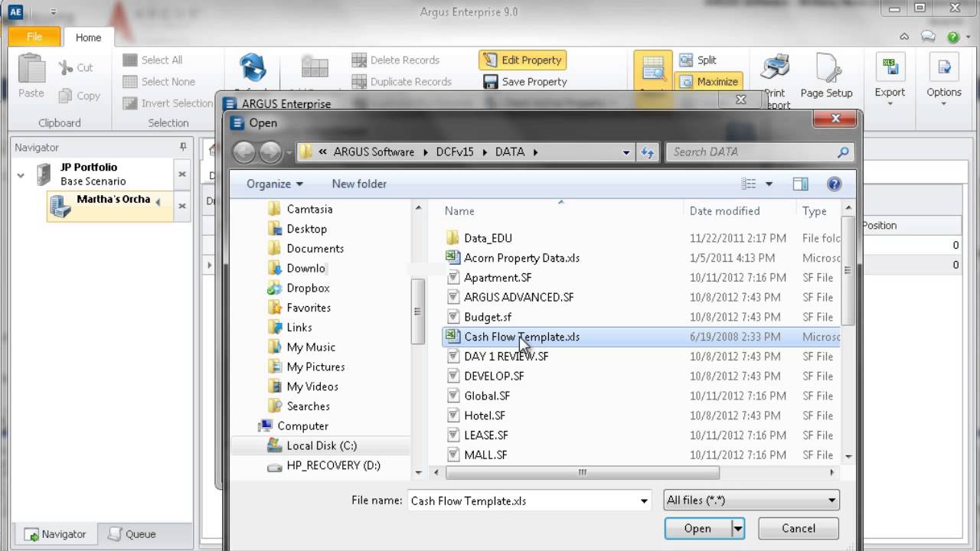Switch to the Navigator bottom tab

point(54,534)
